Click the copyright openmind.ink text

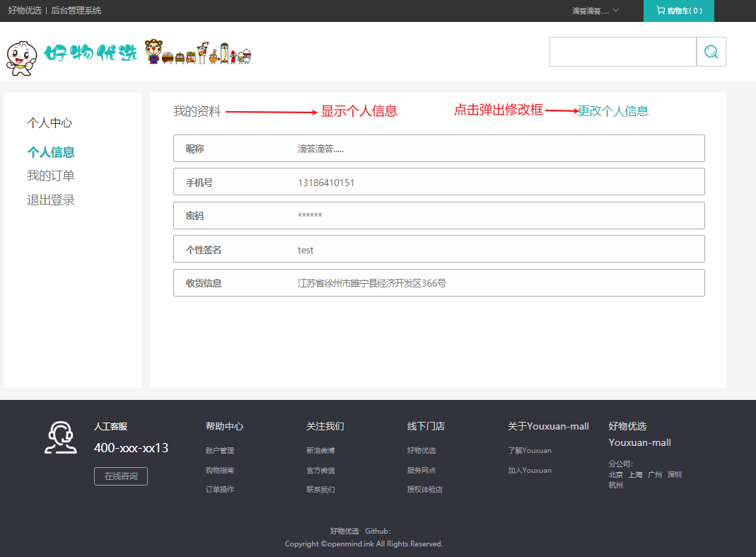click(x=364, y=544)
